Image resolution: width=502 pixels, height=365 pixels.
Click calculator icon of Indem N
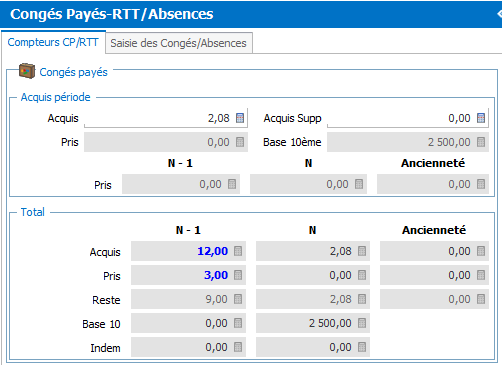coord(362,347)
